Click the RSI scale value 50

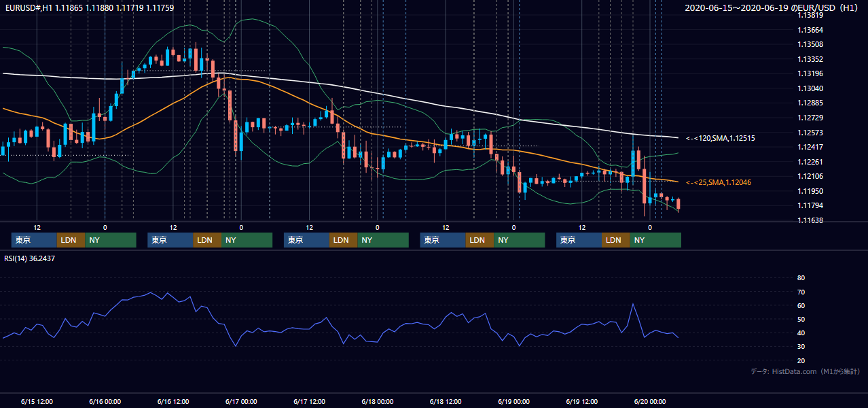801,319
